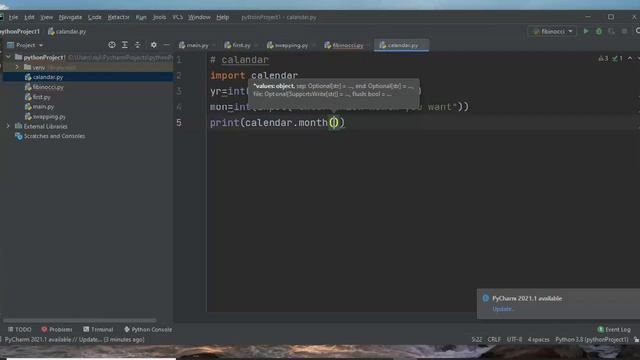Select first.py in the project tree
640x360 pixels.
click(41, 97)
